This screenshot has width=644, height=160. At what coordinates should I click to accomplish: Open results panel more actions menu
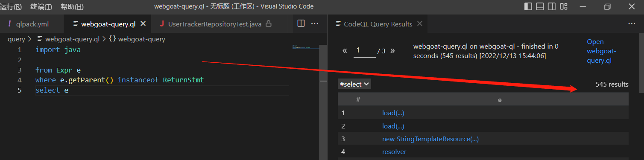(x=632, y=24)
